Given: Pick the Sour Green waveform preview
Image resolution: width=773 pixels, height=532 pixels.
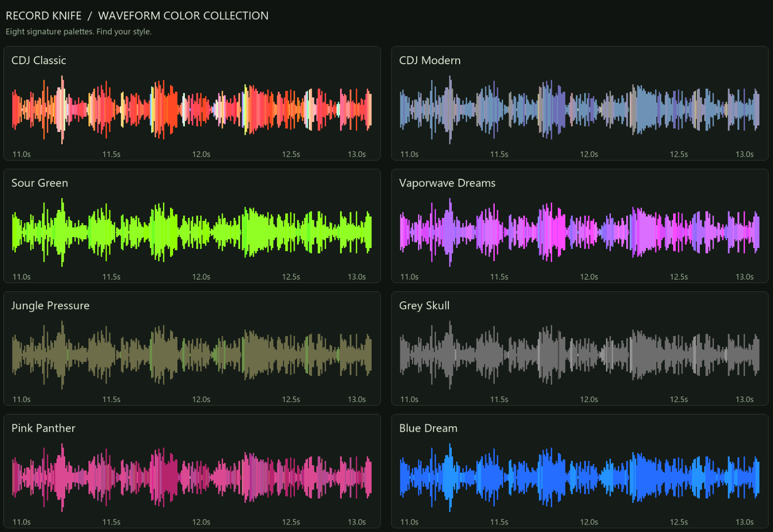Looking at the screenshot, I should 192,232.
